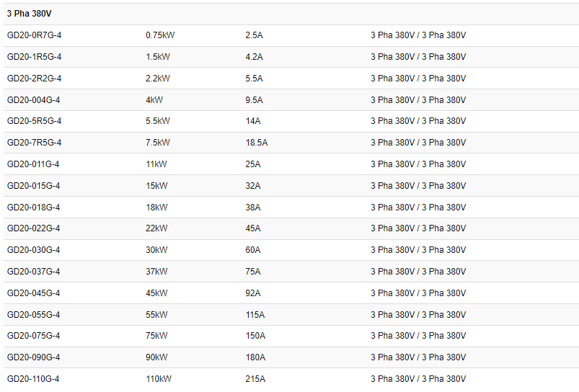This screenshot has height=392, width=579.
Task: Select the GD20-7R5G-4 model entry
Action: [34, 143]
